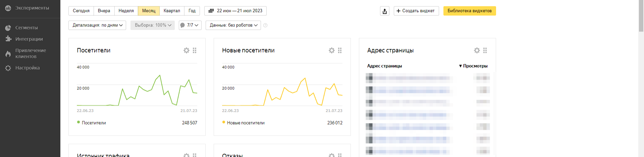Click the calendar grid icon in date range
Image resolution: width=644 pixels, height=157 pixels.
pyautogui.click(x=211, y=11)
